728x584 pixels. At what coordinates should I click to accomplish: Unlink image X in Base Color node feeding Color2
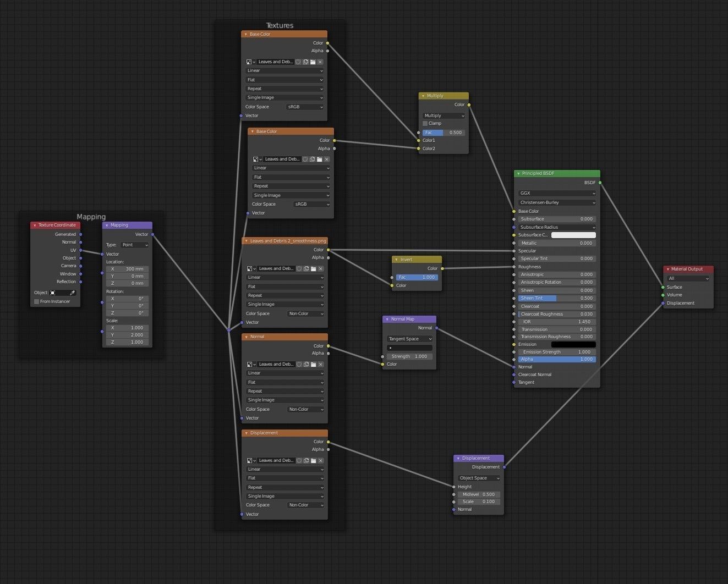click(326, 159)
